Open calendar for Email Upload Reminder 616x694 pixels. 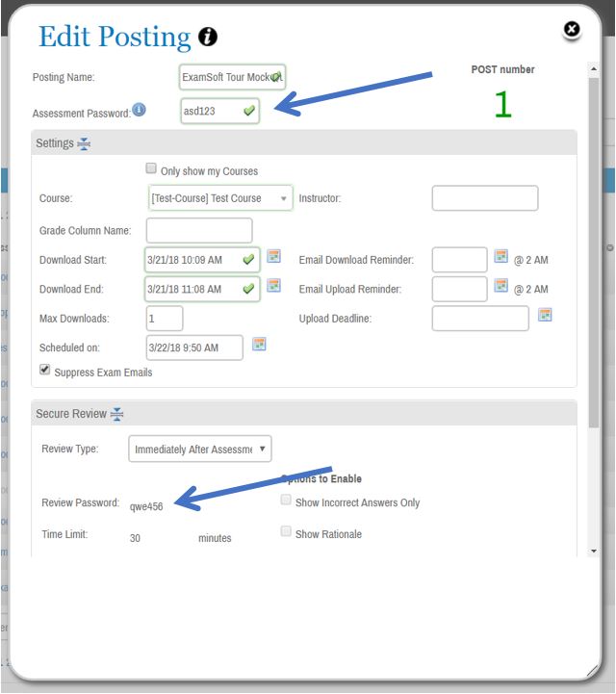tap(500, 286)
